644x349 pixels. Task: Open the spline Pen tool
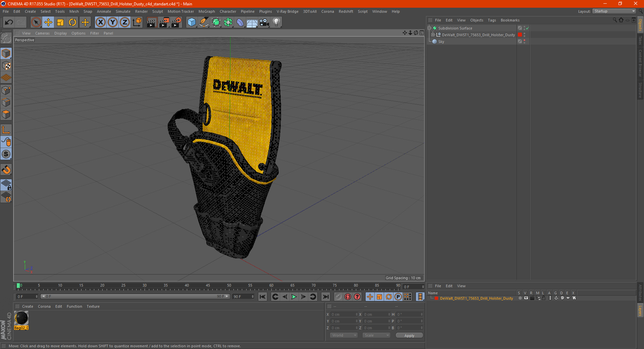[x=204, y=22]
